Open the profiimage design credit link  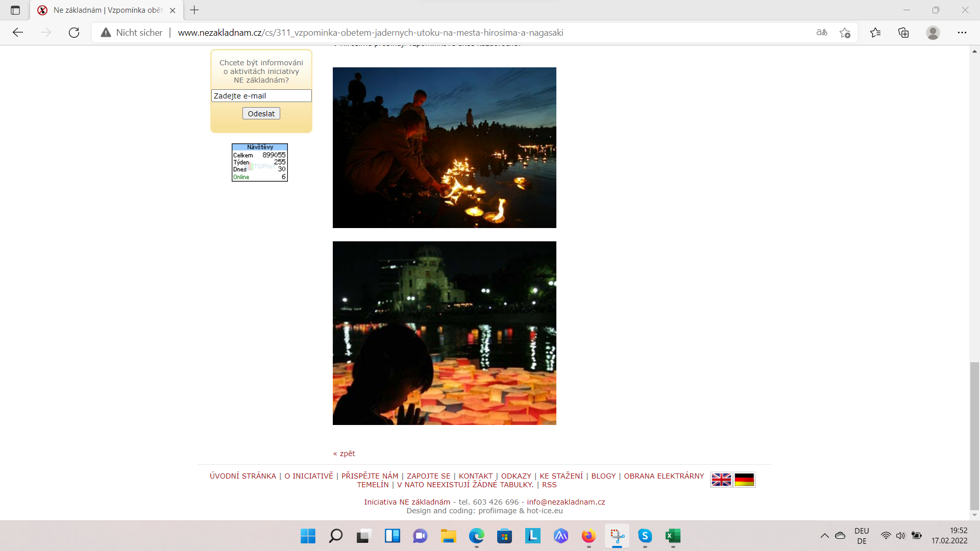tap(498, 511)
